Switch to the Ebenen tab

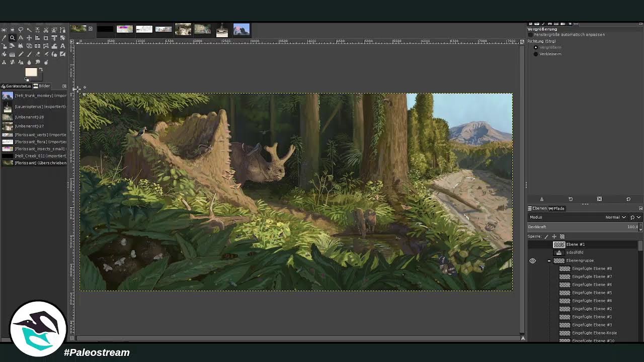tap(537, 208)
